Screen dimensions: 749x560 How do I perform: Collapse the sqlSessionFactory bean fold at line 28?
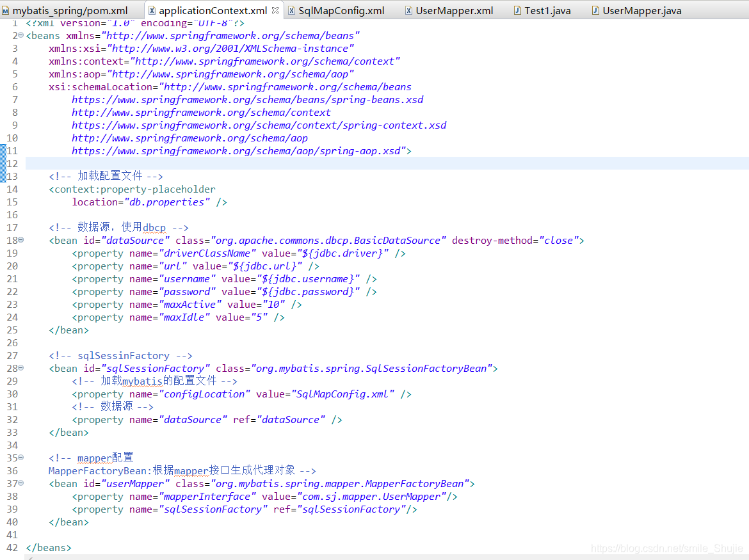pyautogui.click(x=21, y=367)
